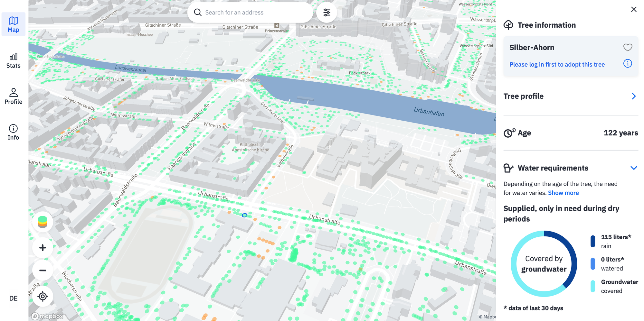Viewport: 644px width, 321px height.
Task: Open the map layers selector
Action: tap(43, 222)
